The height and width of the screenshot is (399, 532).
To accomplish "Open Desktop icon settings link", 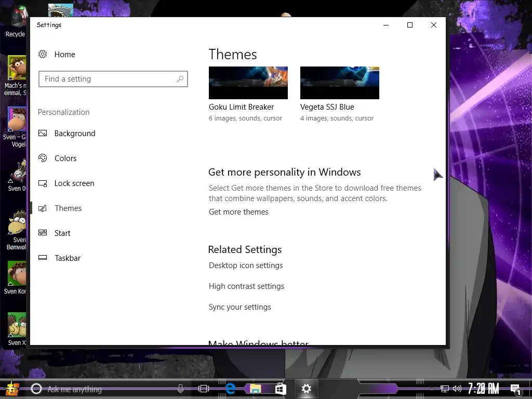I will pyautogui.click(x=246, y=265).
